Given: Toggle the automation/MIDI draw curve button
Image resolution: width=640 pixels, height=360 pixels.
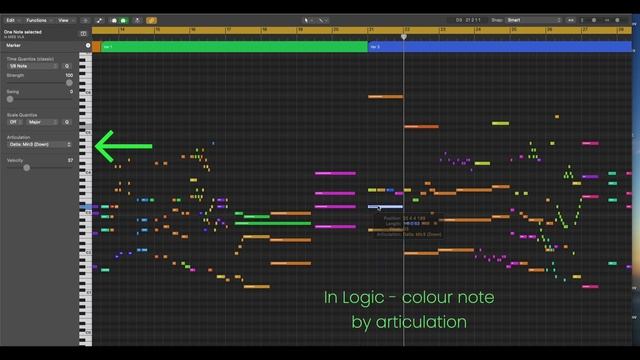Looking at the screenshot, I should pos(99,20).
